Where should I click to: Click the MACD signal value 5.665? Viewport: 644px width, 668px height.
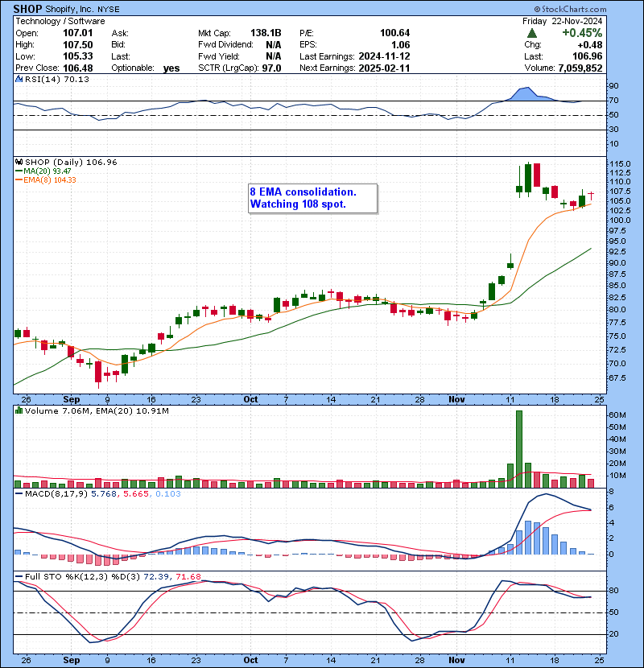[135, 494]
